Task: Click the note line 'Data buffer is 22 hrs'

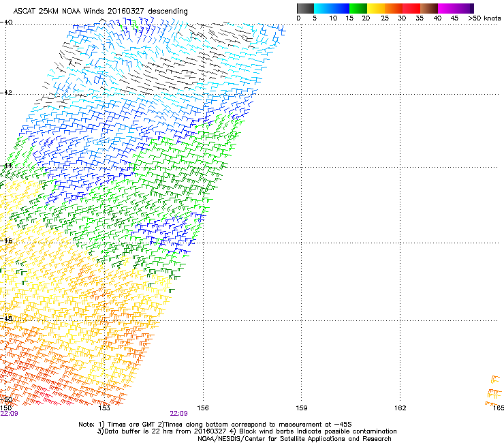Action: click(247, 431)
